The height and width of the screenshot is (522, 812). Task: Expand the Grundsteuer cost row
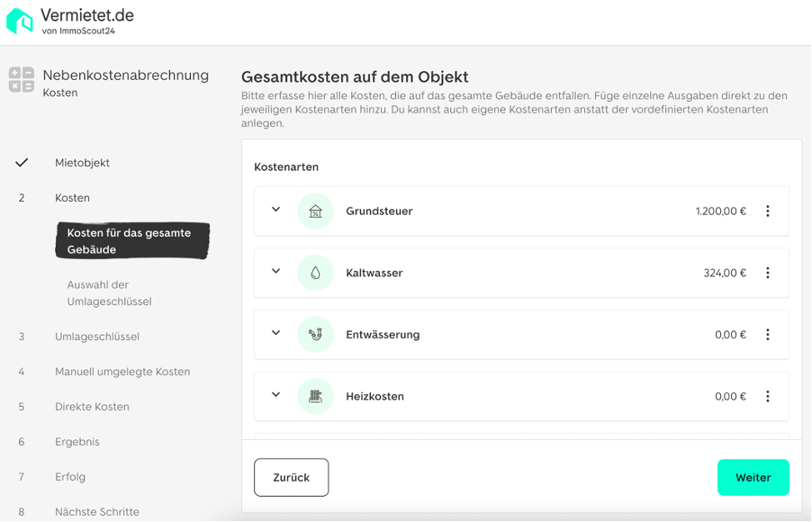(276, 210)
